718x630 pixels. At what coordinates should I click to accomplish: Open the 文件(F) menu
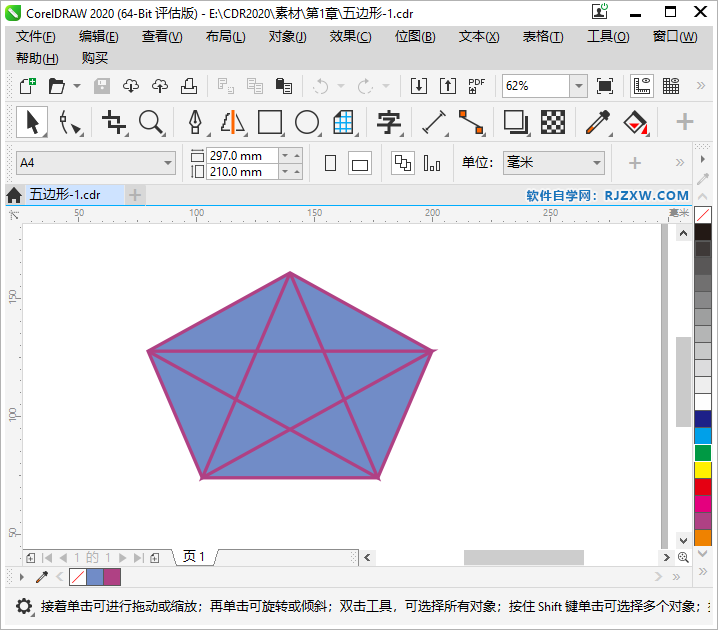point(36,37)
